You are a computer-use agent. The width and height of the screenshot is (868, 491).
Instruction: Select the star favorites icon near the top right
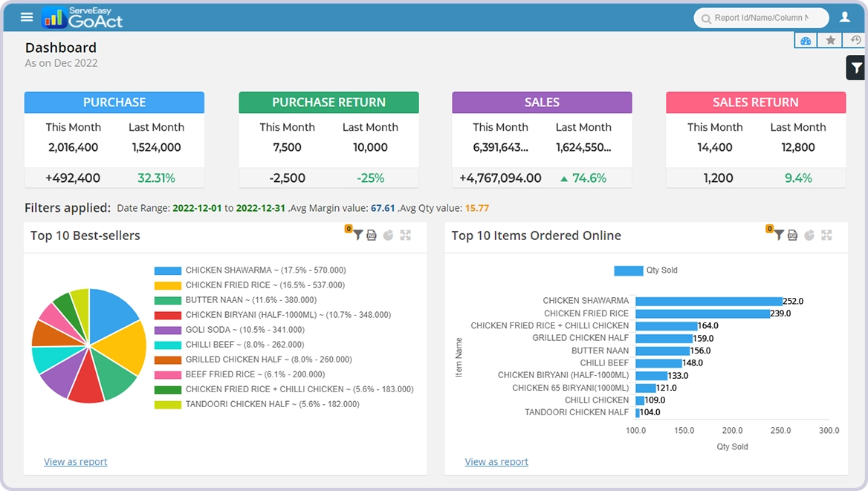pyautogui.click(x=830, y=39)
